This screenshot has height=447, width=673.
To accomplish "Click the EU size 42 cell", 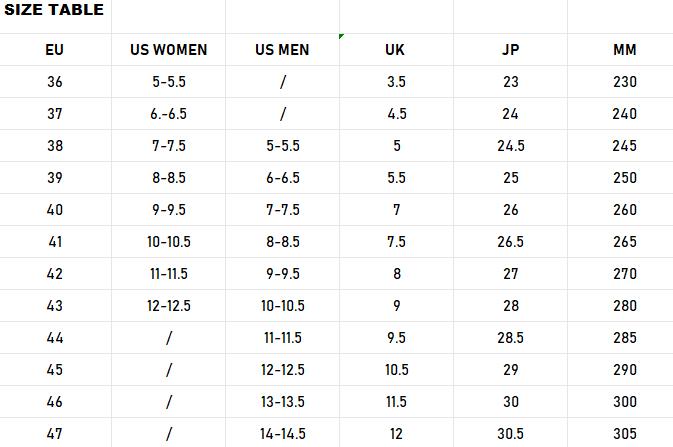I will click(x=55, y=274).
